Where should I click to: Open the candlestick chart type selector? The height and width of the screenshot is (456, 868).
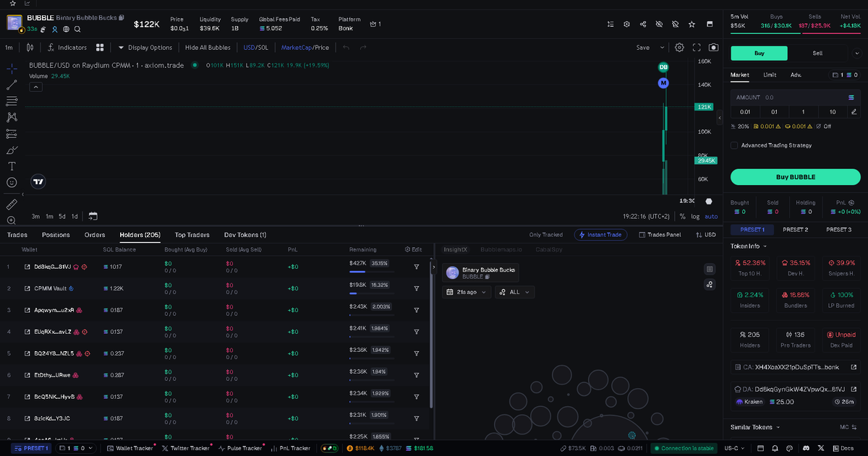coord(30,48)
